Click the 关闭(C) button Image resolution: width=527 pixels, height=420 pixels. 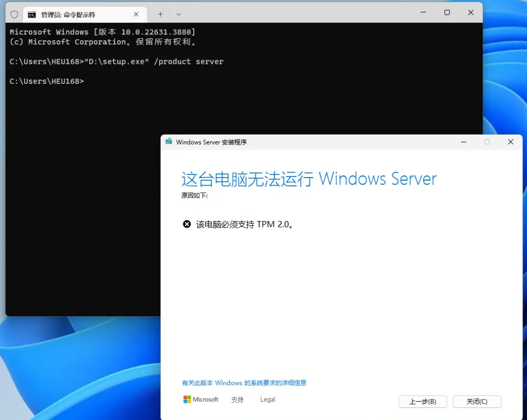pos(477,402)
